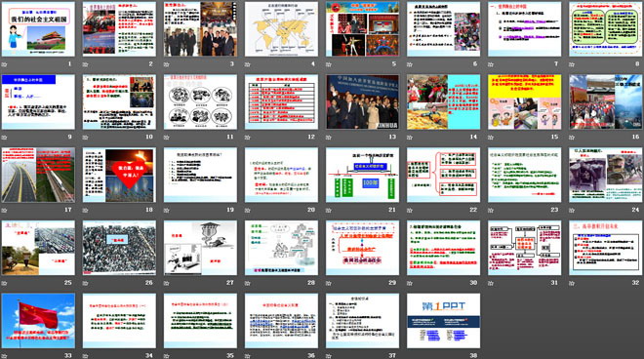Click the animation star icon below slide 29

(329, 283)
